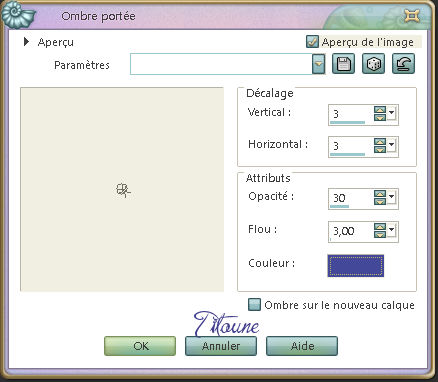This screenshot has width=438, height=382.
Task: Open Horizontal offset slider dropdown arrow
Action: coord(392,145)
